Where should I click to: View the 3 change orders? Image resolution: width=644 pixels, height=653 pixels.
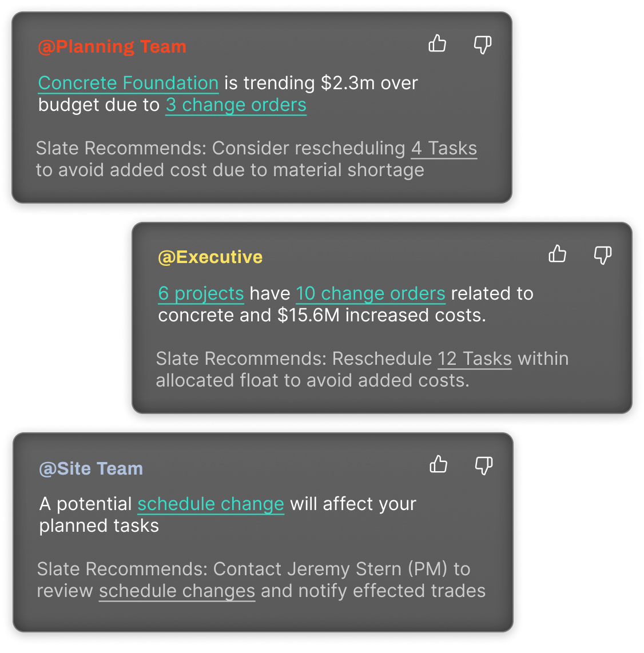coord(236,105)
